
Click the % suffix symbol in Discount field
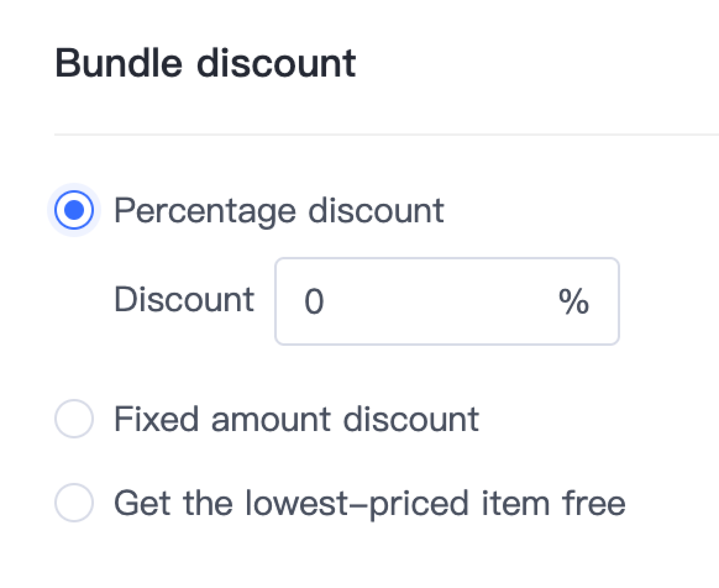pyautogui.click(x=574, y=301)
